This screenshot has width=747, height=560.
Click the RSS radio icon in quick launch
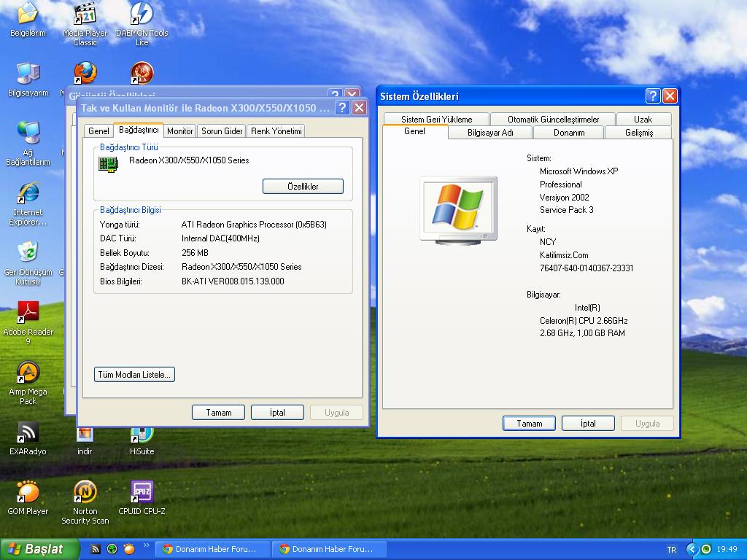[96, 549]
